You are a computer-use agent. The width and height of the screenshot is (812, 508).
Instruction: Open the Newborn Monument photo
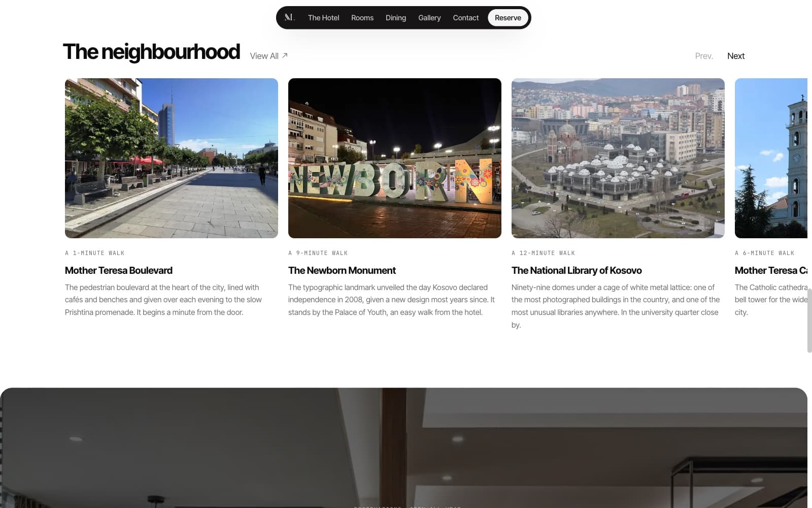click(395, 158)
